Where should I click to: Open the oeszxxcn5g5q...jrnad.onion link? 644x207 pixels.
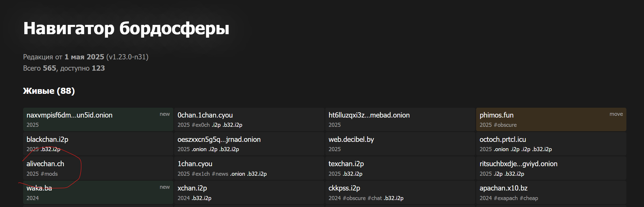click(219, 140)
